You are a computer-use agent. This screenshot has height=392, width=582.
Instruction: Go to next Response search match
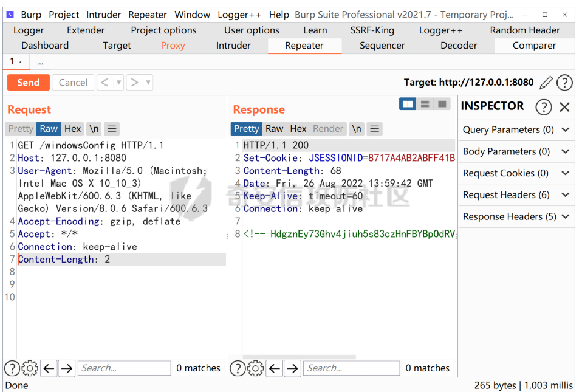click(292, 368)
